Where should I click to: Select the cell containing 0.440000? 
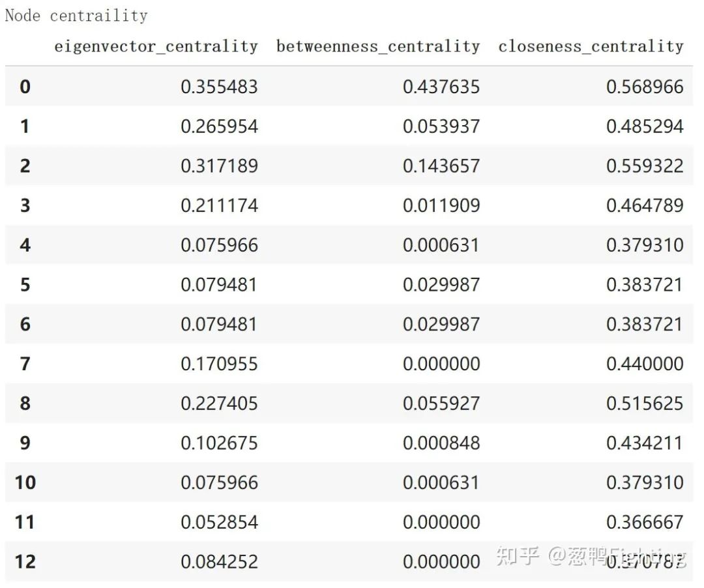coord(645,364)
